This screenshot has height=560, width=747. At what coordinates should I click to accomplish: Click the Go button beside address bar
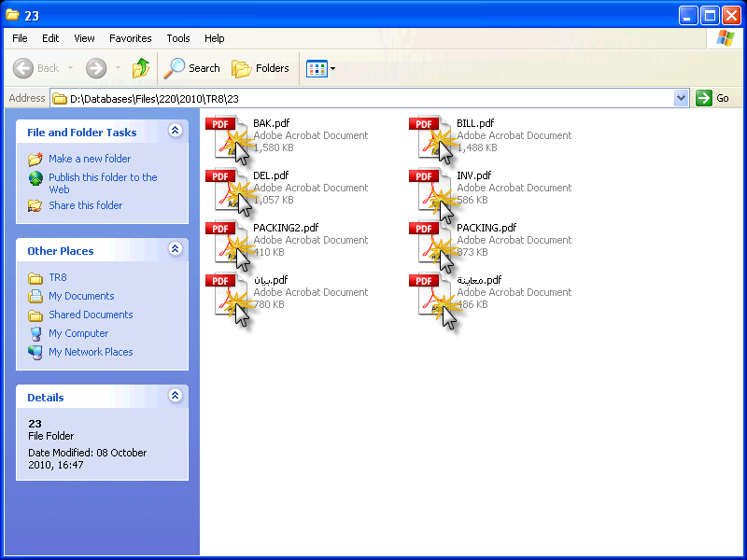pyautogui.click(x=712, y=98)
